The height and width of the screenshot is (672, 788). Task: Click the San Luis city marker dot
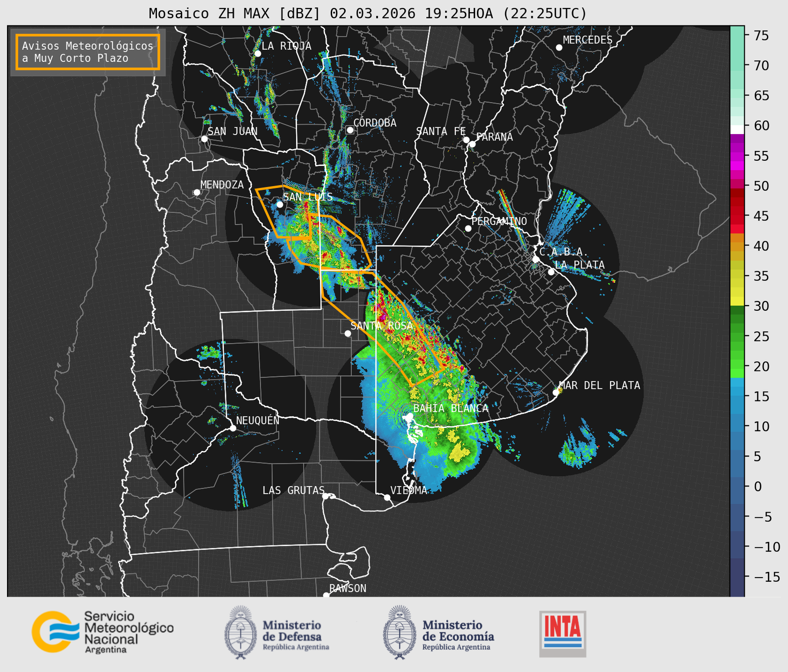coord(280,204)
